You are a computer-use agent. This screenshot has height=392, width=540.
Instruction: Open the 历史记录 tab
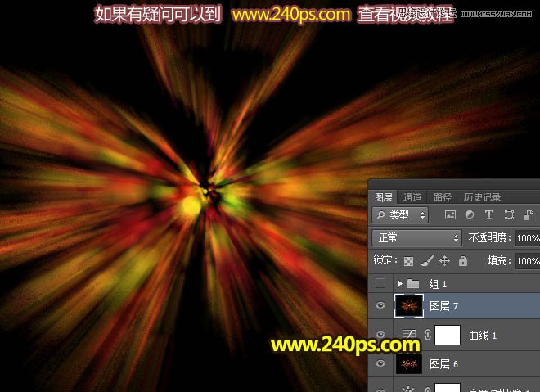click(481, 197)
